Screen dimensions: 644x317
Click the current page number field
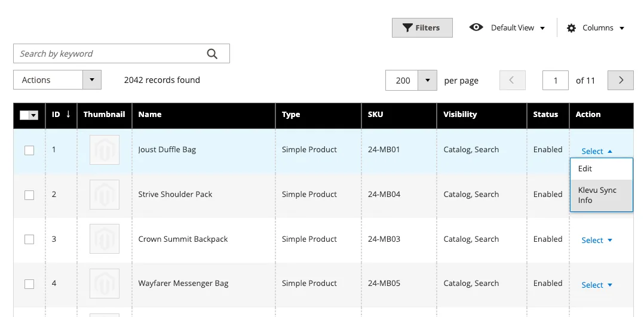coord(556,80)
